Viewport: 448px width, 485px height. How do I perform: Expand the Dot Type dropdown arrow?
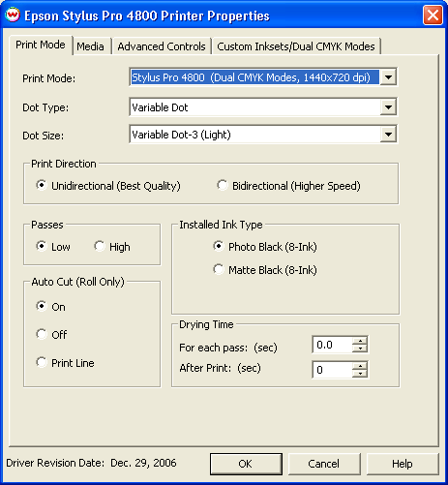tap(388, 107)
